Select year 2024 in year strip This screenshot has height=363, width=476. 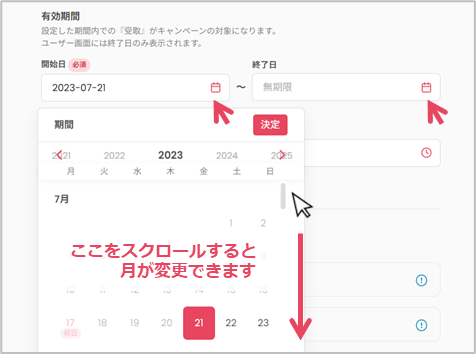(x=227, y=156)
